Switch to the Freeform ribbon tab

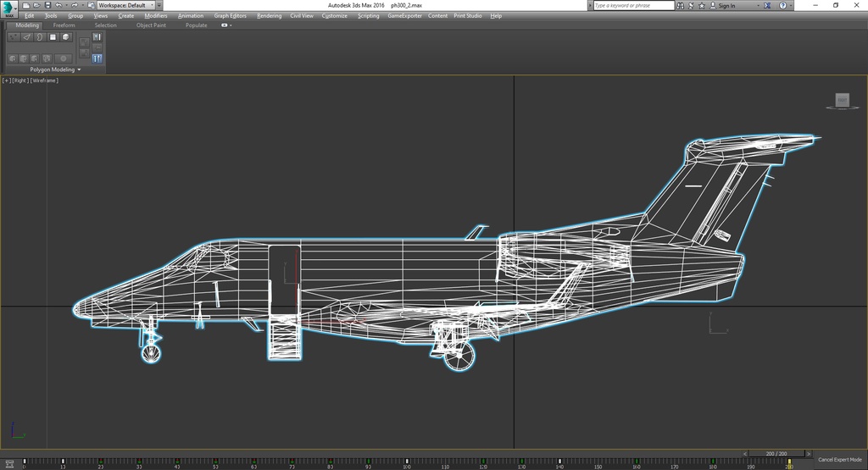pos(64,25)
